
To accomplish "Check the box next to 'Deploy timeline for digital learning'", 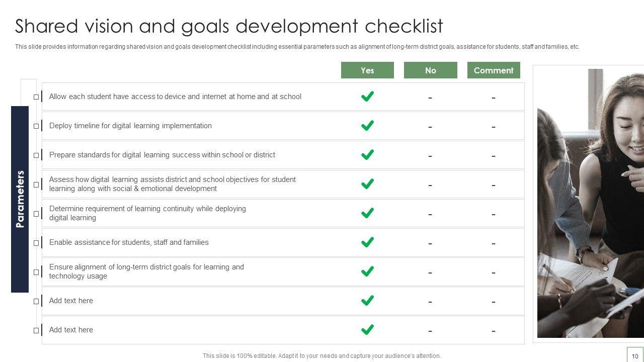I will tap(36, 126).
